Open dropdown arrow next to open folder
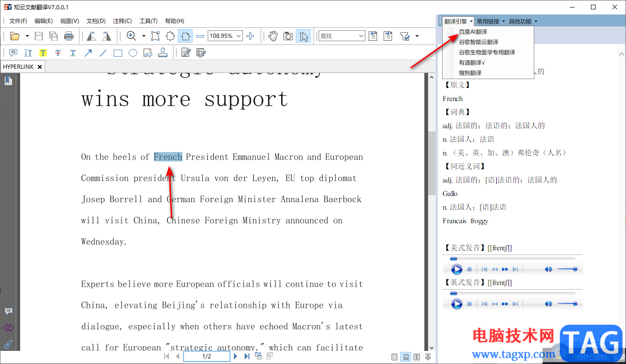 point(27,36)
